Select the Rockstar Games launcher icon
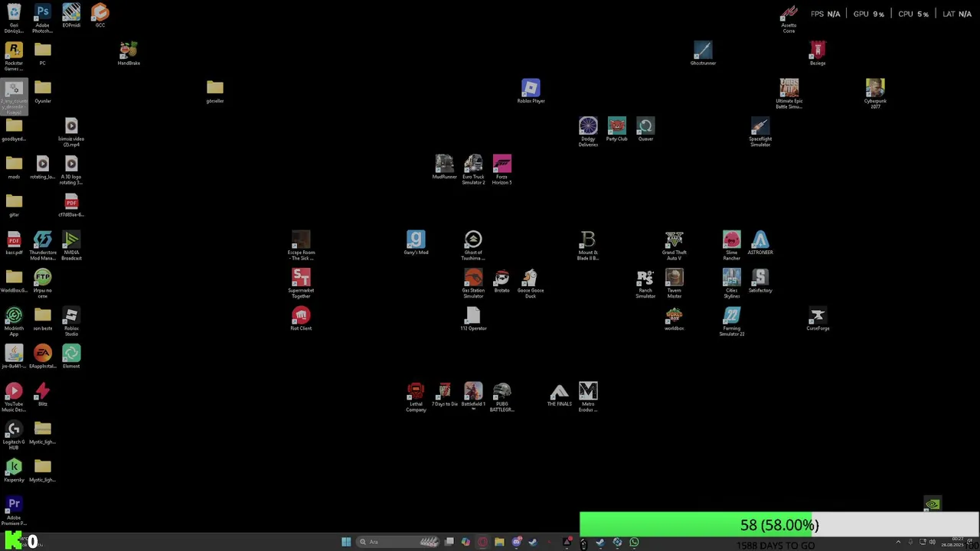This screenshot has height=551, width=980. [x=14, y=57]
